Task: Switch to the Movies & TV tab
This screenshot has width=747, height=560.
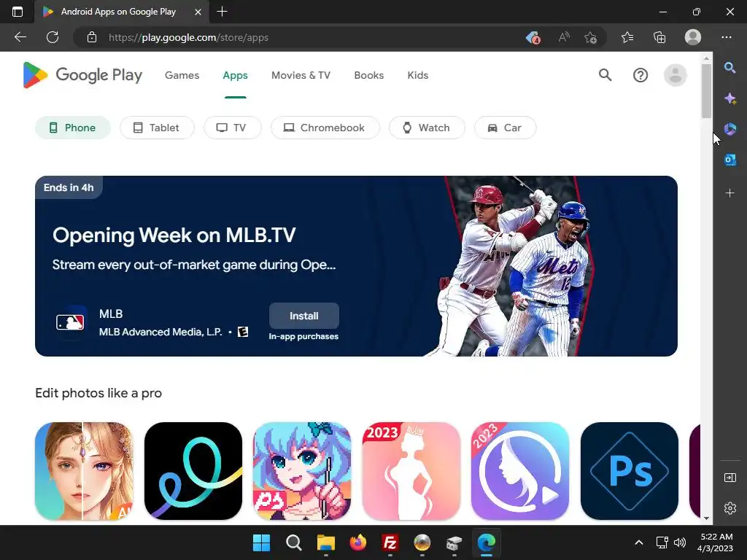Action: [301, 75]
